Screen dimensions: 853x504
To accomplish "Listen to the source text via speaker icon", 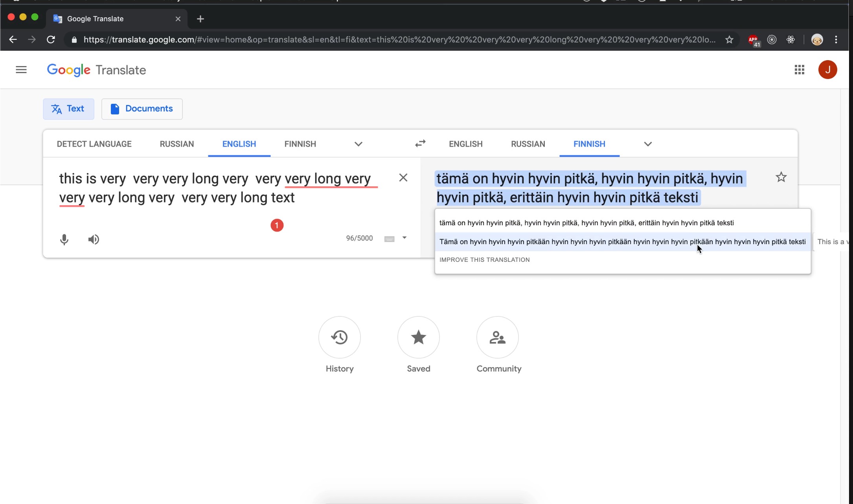I will pos(94,239).
